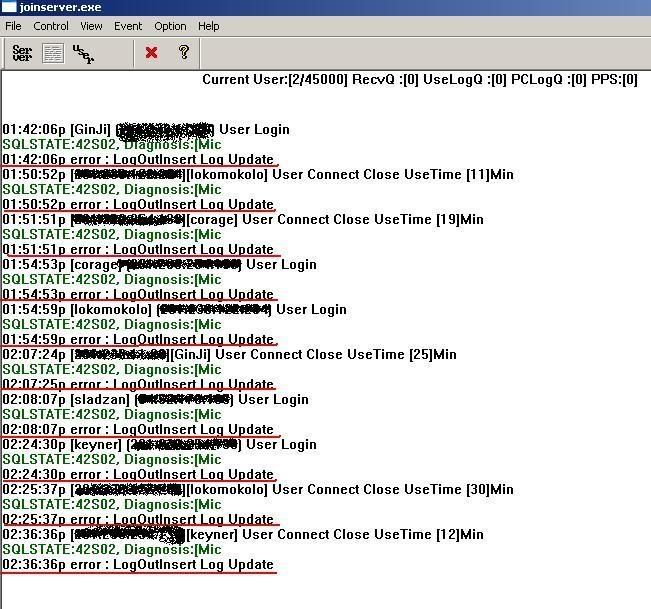The width and height of the screenshot is (651, 609).
Task: Open the File menu
Action: 13,26
